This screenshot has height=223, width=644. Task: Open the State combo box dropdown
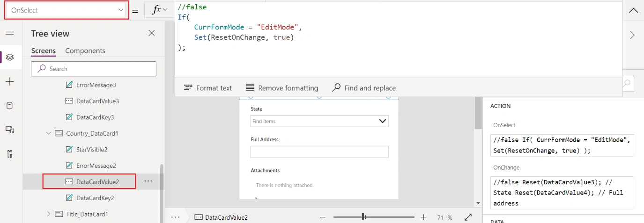point(383,121)
